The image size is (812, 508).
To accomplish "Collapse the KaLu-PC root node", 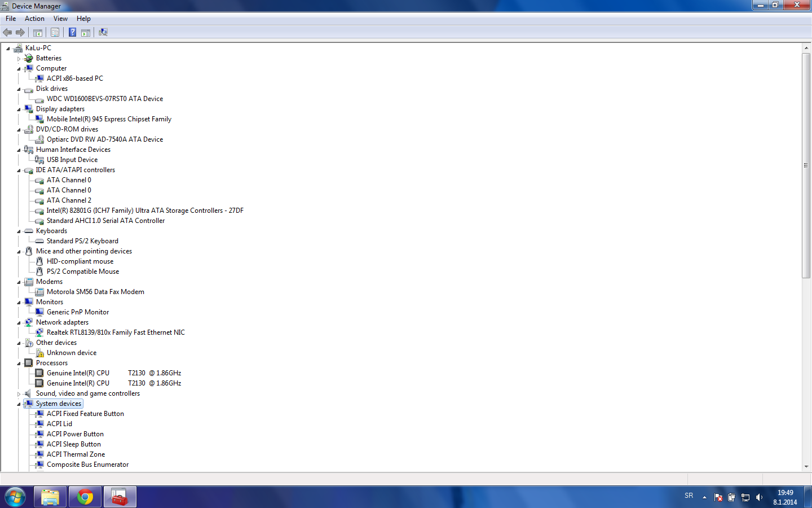I will click(x=8, y=49).
